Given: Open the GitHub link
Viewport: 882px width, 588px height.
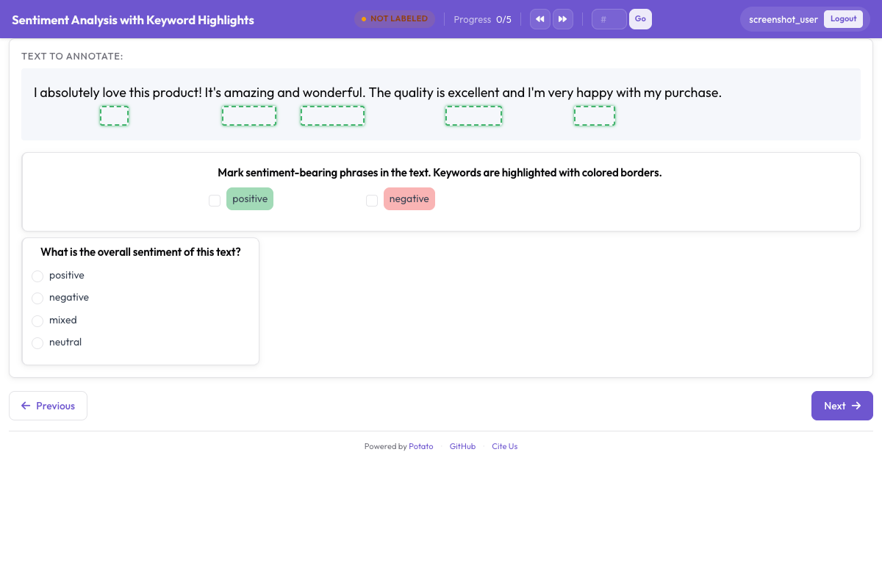Looking at the screenshot, I should pyautogui.click(x=462, y=446).
